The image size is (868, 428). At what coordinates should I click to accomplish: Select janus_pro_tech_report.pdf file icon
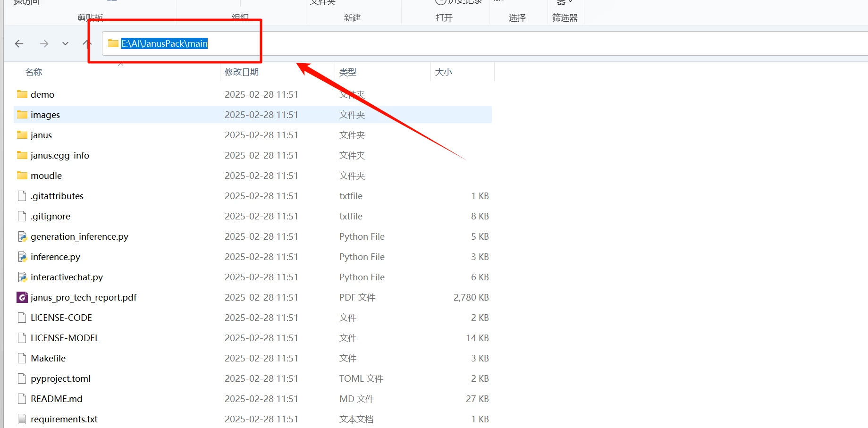click(22, 297)
